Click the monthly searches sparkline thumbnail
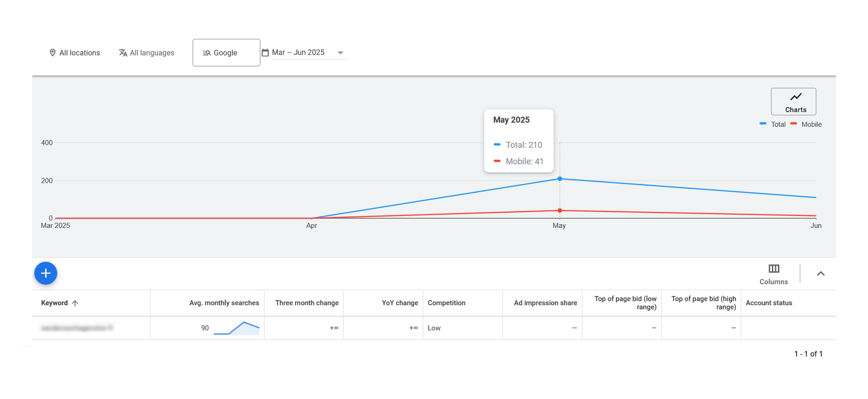The height and width of the screenshot is (399, 868). pos(236,328)
